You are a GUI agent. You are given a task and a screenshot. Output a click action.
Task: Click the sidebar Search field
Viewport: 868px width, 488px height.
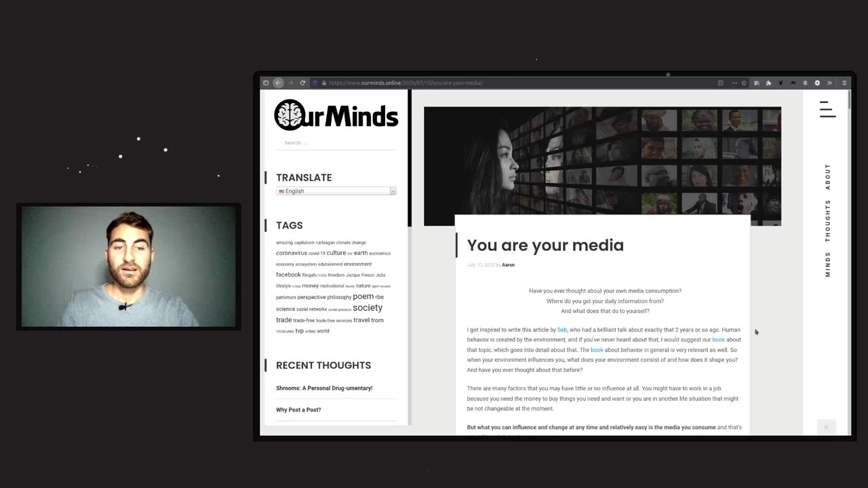(x=336, y=143)
